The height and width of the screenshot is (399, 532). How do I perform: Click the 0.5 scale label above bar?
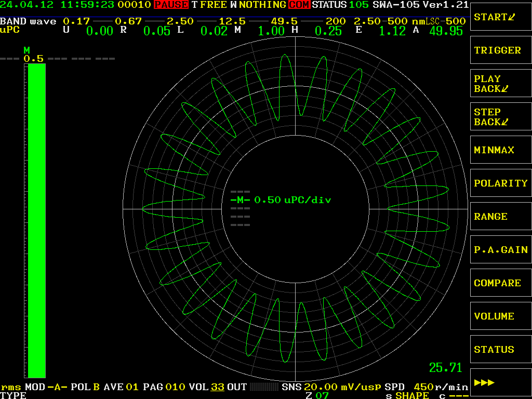click(34, 59)
